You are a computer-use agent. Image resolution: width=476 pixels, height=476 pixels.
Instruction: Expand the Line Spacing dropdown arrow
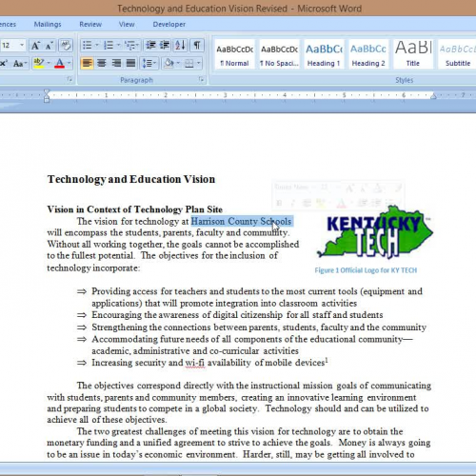[155, 63]
